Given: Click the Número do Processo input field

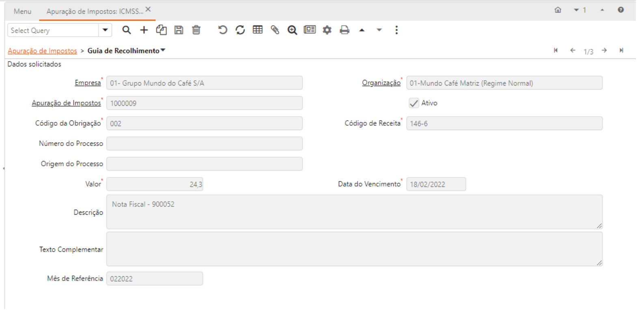Looking at the screenshot, I should coord(204,143).
